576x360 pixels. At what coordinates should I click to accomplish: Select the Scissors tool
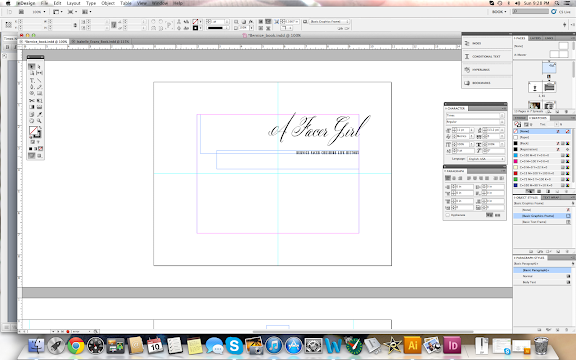[x=32, y=100]
